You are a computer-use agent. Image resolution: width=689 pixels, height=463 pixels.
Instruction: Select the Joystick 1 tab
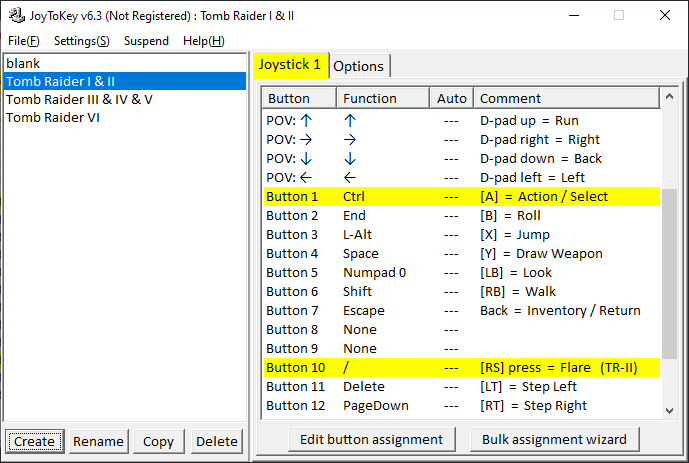289,65
